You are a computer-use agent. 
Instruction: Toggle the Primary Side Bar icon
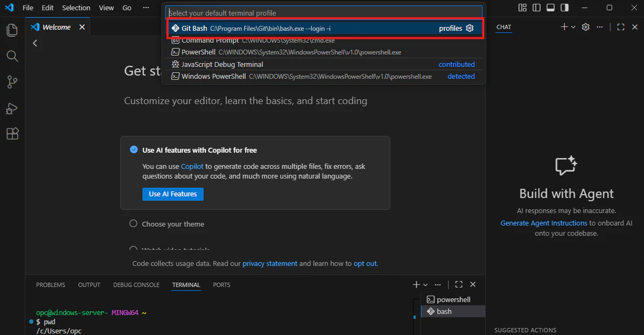point(537,8)
